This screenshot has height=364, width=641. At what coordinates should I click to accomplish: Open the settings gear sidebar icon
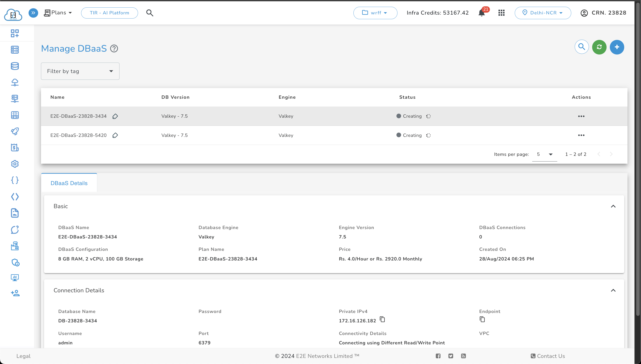coord(15,164)
